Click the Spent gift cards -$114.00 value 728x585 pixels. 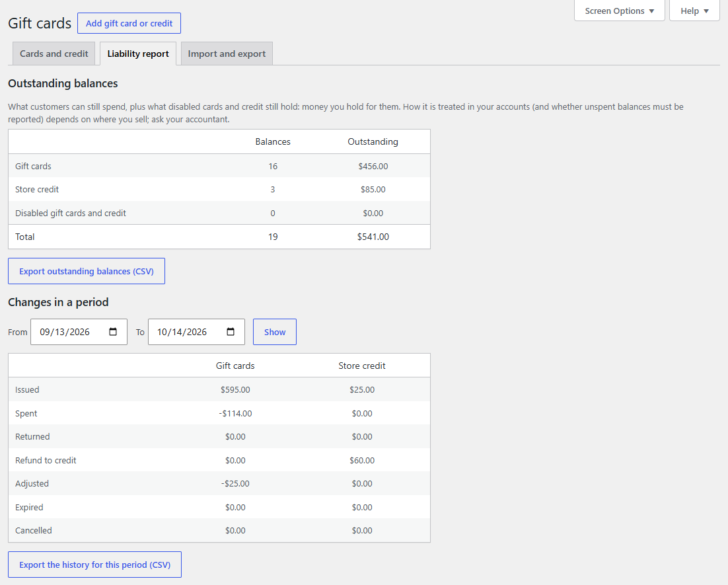tap(235, 413)
